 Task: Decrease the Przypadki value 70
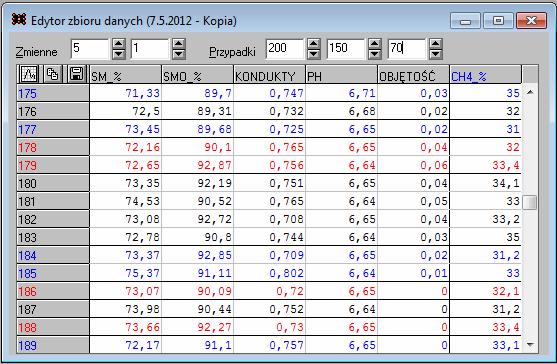point(436,54)
